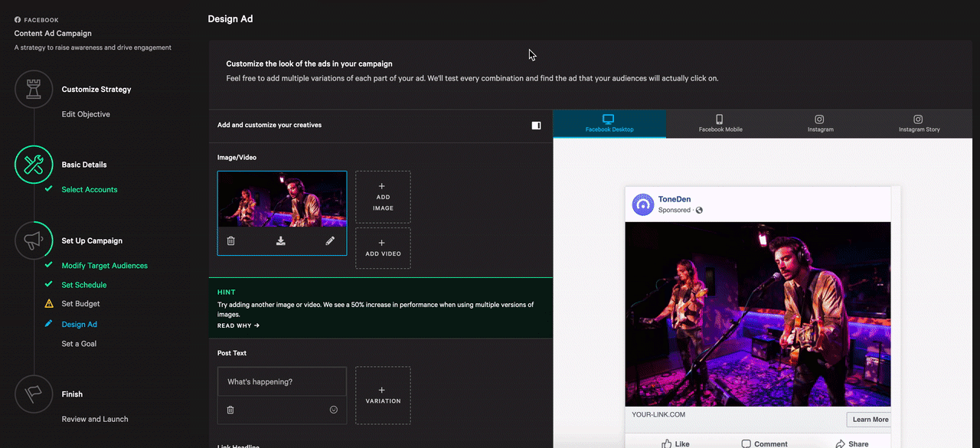Click the Finish heading in sidebar

coord(72,394)
